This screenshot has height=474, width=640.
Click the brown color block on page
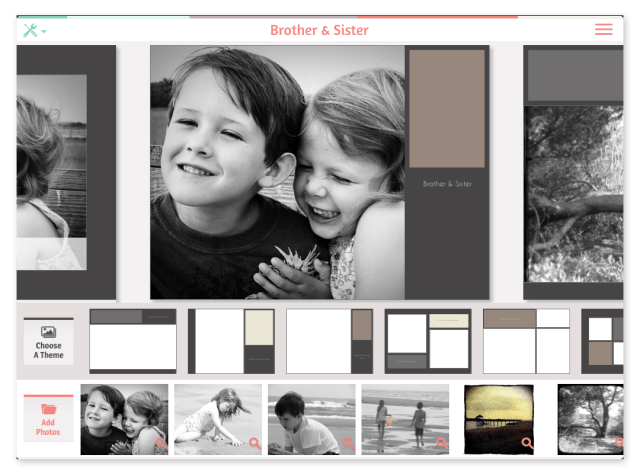(x=447, y=108)
